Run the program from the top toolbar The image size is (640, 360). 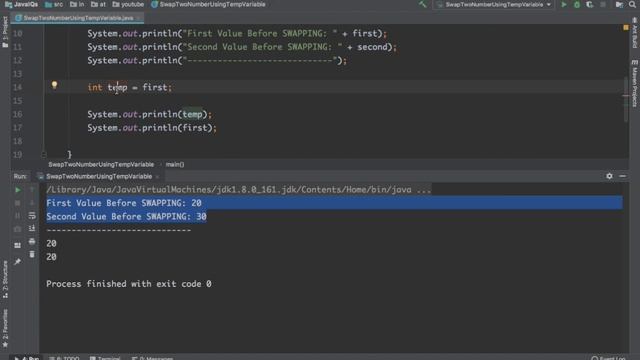564,4
